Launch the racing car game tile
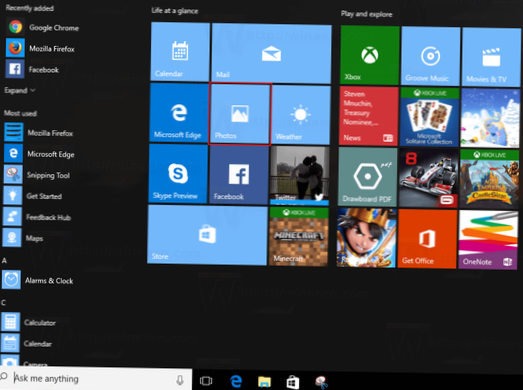 click(x=429, y=178)
